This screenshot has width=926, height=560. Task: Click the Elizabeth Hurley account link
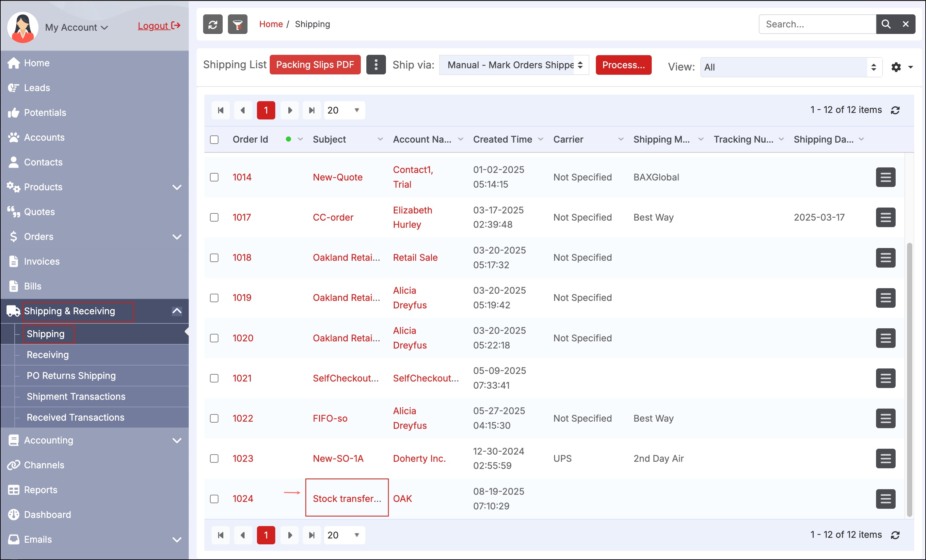pos(413,217)
